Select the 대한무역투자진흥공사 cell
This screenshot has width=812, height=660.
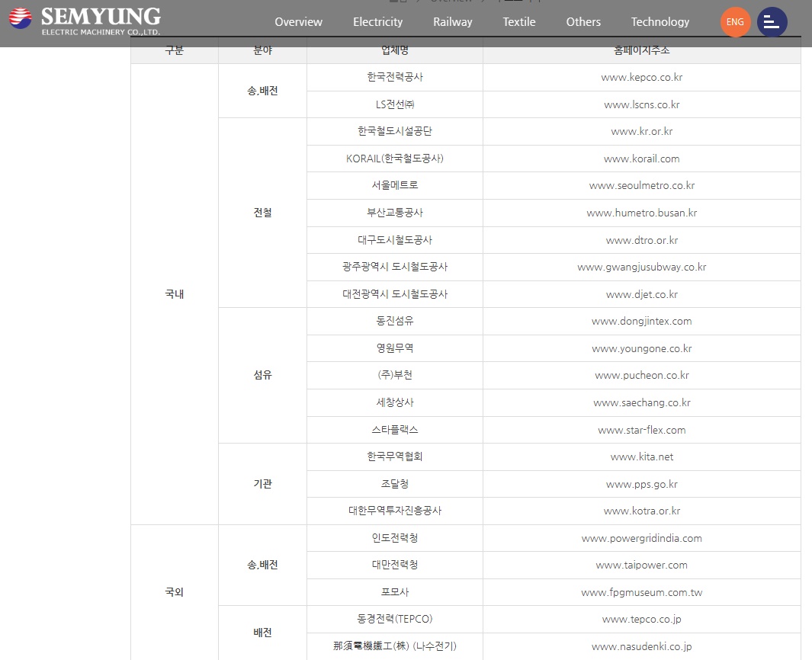point(395,511)
